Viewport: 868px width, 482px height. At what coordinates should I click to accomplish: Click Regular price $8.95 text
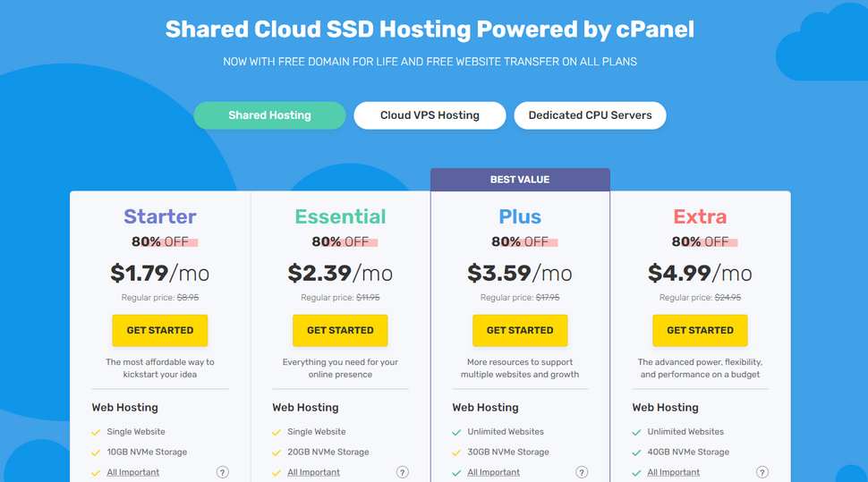point(160,298)
